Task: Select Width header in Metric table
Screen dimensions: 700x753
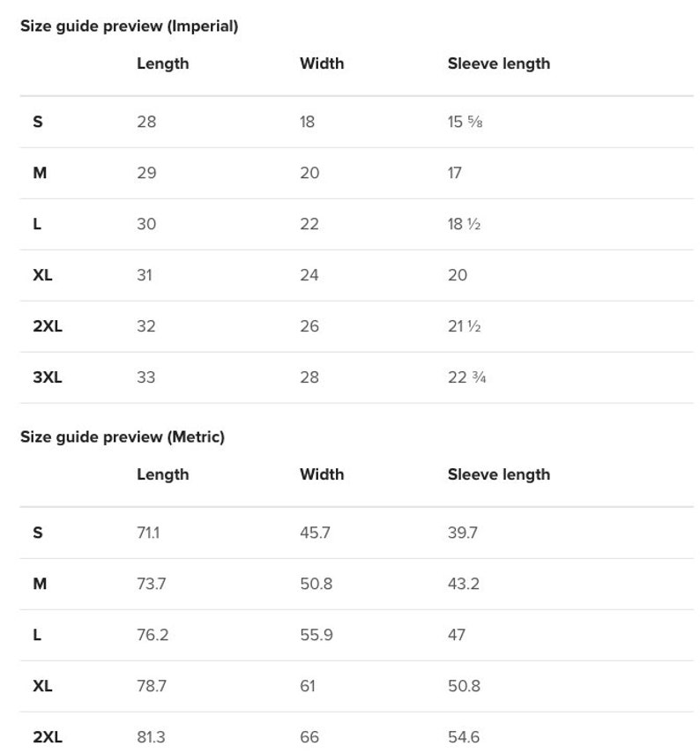Action: (x=322, y=474)
